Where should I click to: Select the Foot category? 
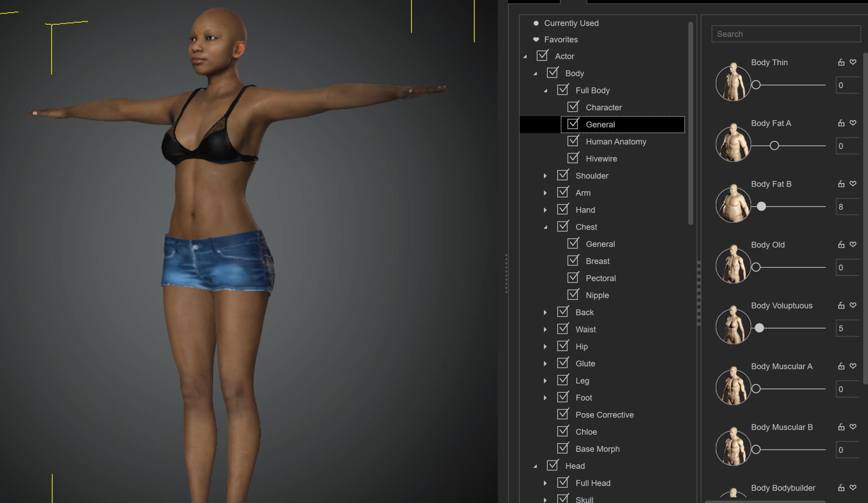(584, 398)
